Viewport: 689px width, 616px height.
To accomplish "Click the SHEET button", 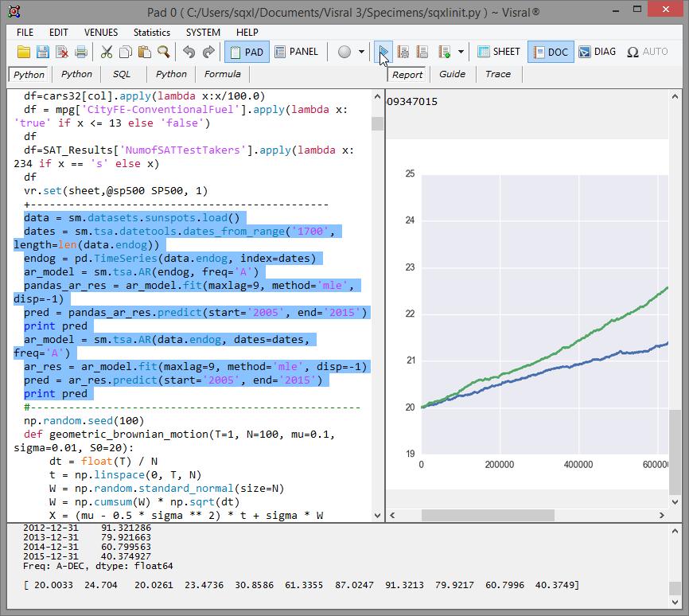I will [499, 52].
